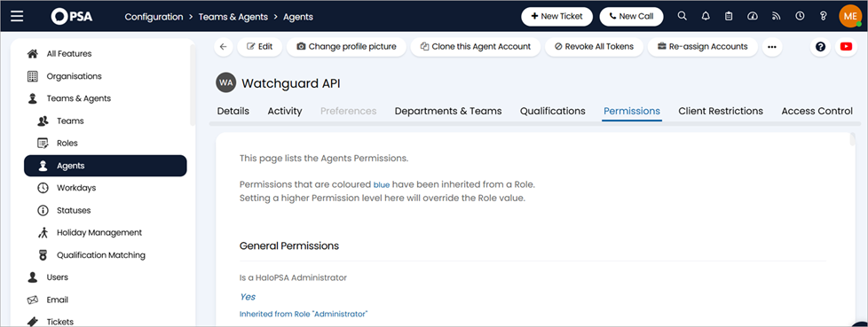Open the more options ellipsis button

772,47
